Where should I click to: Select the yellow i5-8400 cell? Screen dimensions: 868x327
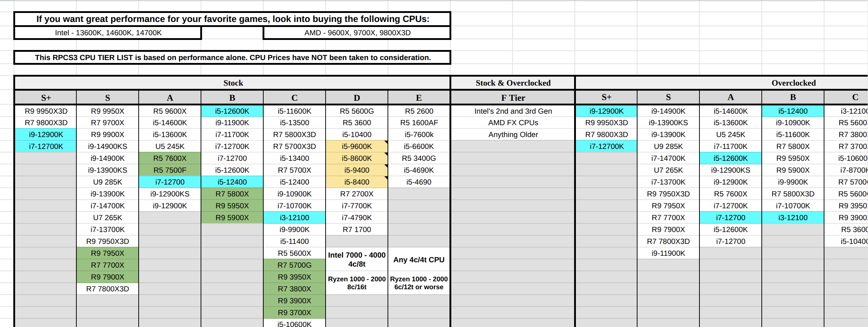pos(357,182)
